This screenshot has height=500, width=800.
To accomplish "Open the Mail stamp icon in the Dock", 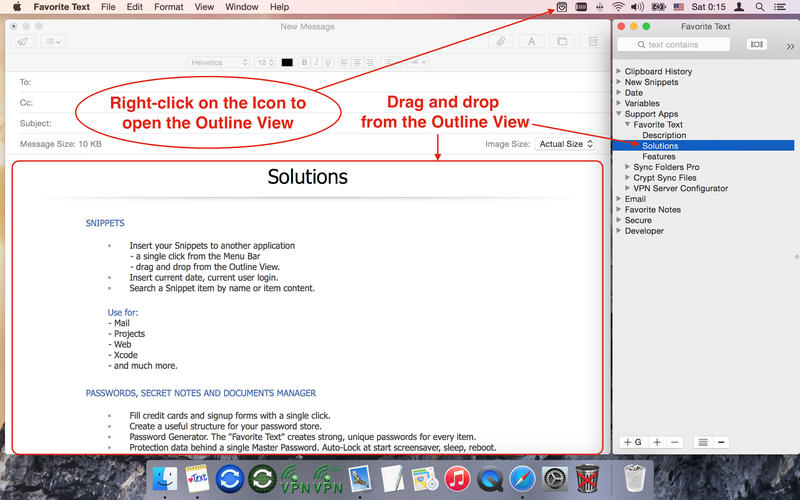I will (x=360, y=480).
